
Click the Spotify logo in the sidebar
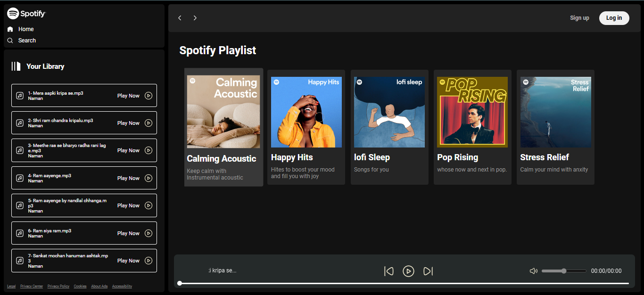(x=26, y=13)
